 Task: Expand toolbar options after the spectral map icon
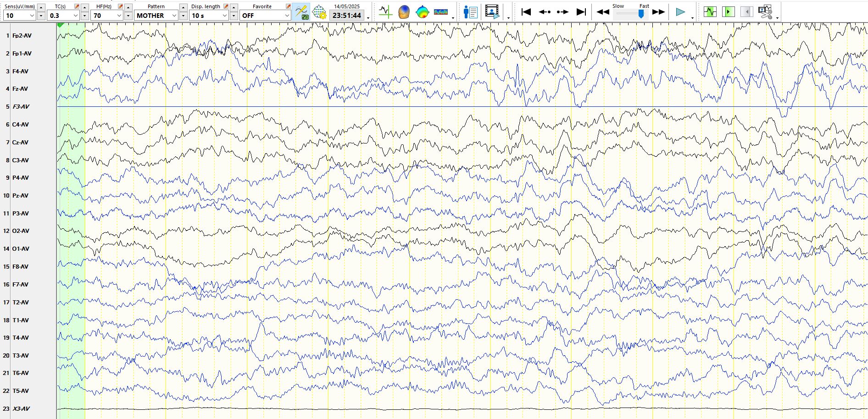coord(453,18)
